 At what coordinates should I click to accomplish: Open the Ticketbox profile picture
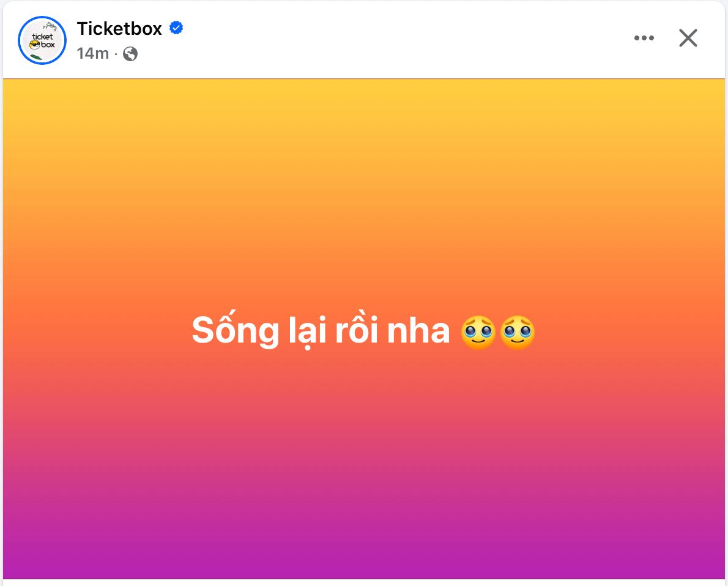coord(42,40)
